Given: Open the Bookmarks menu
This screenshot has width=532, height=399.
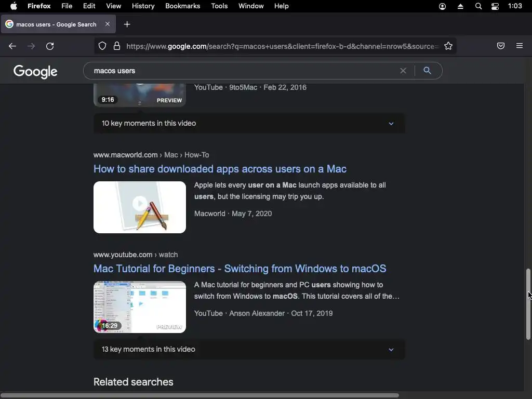Looking at the screenshot, I should (x=182, y=6).
